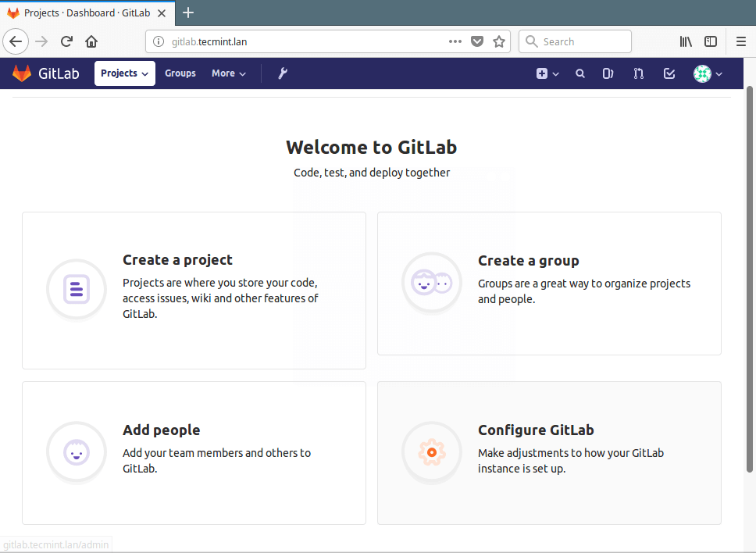Expand the new item plus dropdown
This screenshot has width=756, height=553.
pos(547,73)
